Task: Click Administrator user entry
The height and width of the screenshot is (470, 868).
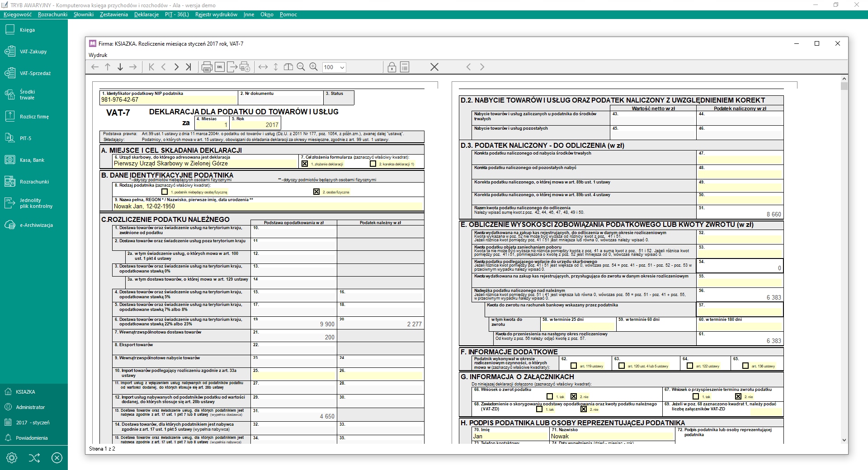Action: coord(30,407)
